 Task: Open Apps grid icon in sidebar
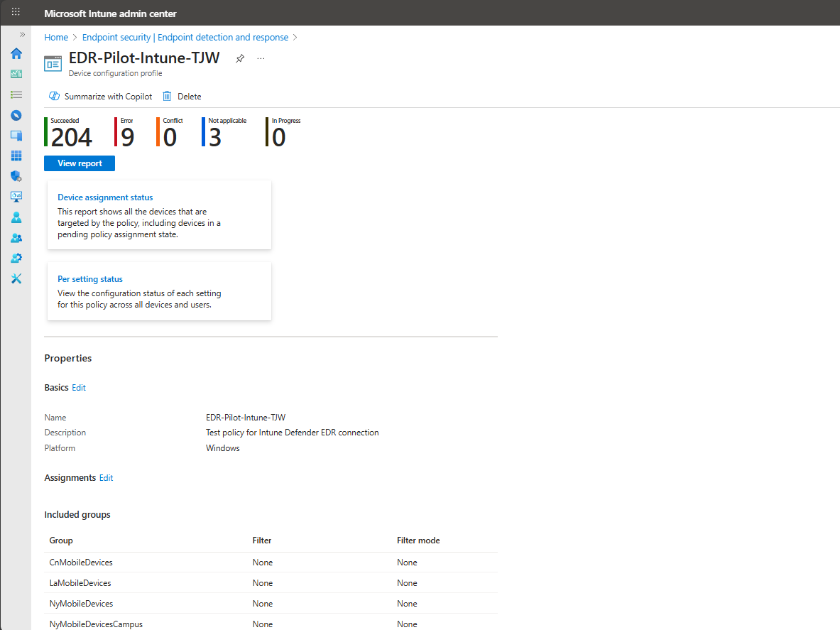16,156
